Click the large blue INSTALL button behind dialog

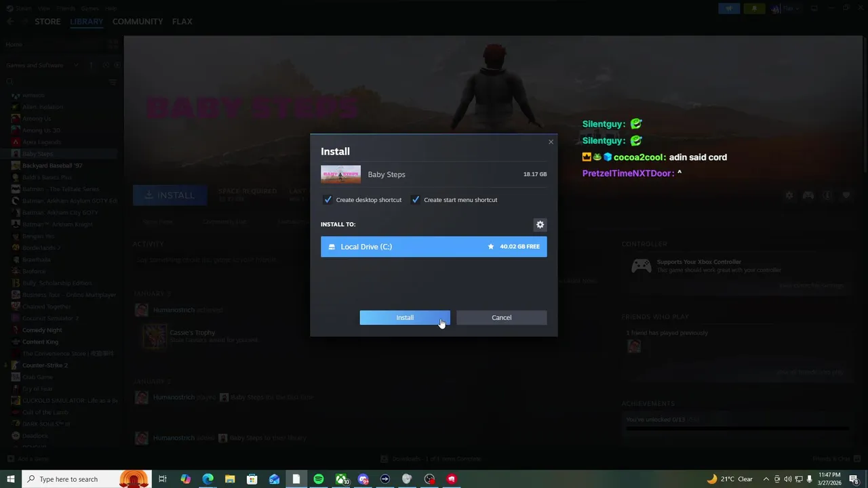pyautogui.click(x=170, y=195)
